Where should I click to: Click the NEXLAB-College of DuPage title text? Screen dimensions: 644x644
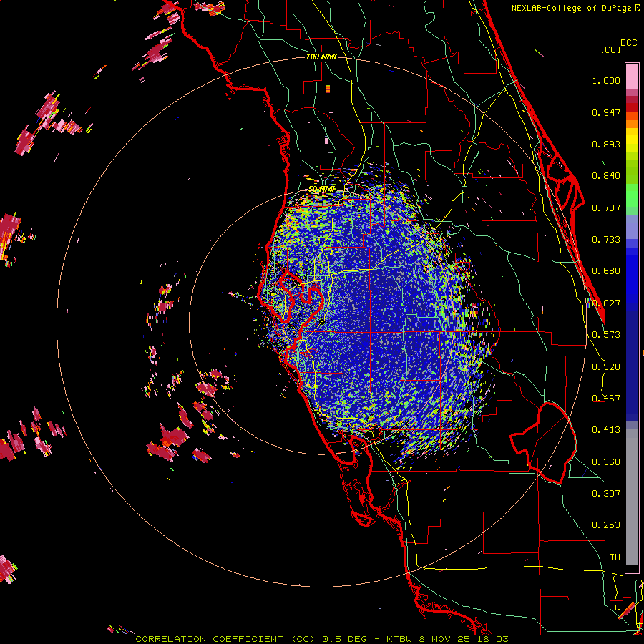573,8
